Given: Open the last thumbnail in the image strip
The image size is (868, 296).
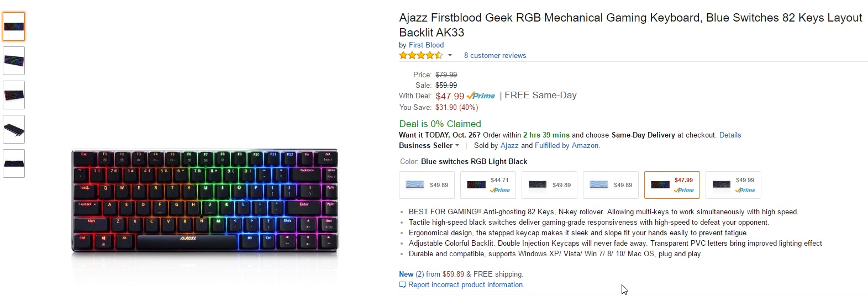Looking at the screenshot, I should point(14,163).
